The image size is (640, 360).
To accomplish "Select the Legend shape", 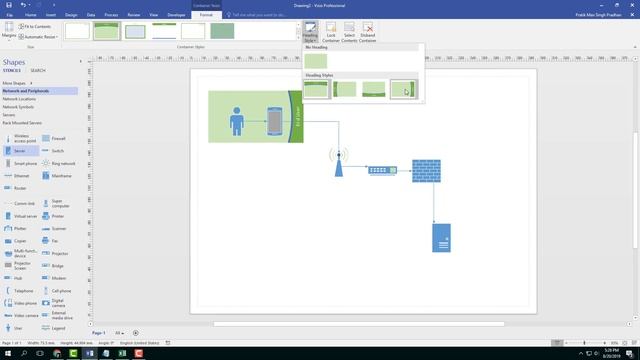I will click(x=54, y=328).
